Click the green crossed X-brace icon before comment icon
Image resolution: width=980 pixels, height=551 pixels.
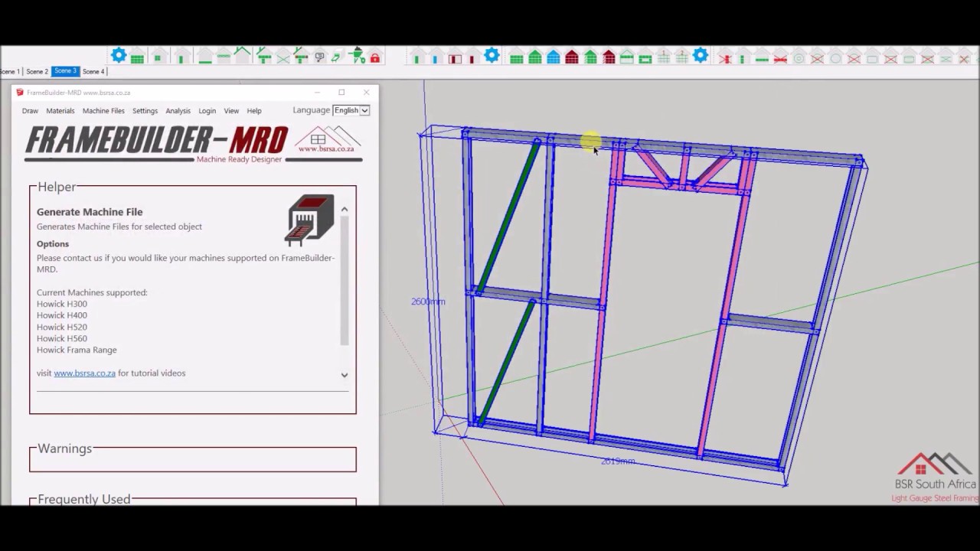pos(283,55)
